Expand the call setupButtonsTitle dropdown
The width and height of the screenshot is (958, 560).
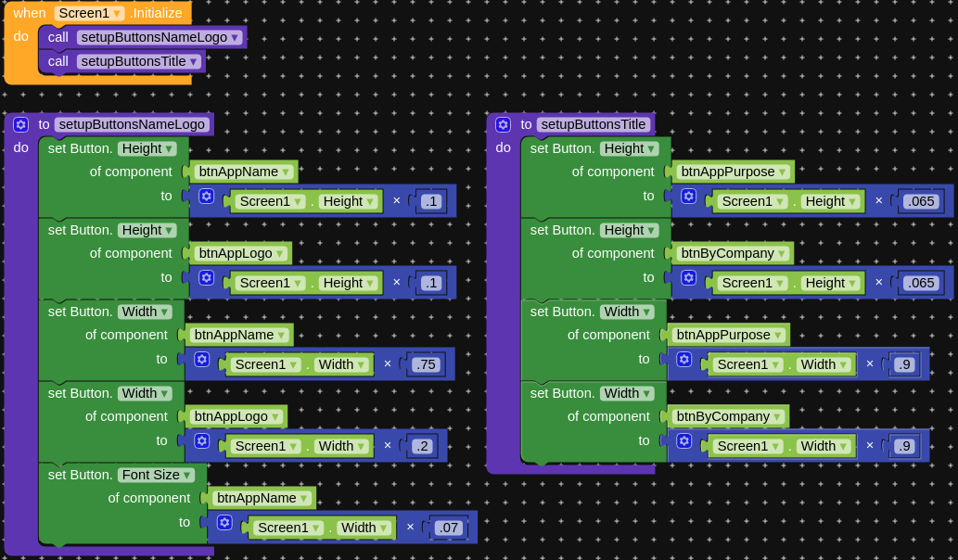click(x=194, y=62)
